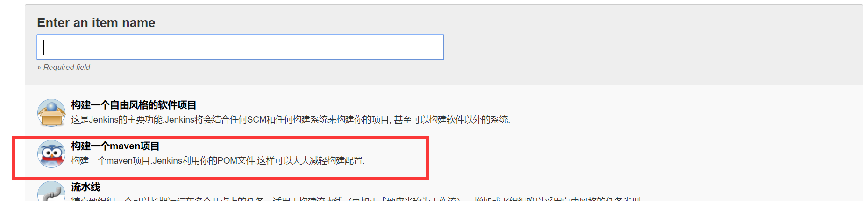Select the pipeline pipe icon
Viewport: 868px width, 201px height.
(51, 192)
